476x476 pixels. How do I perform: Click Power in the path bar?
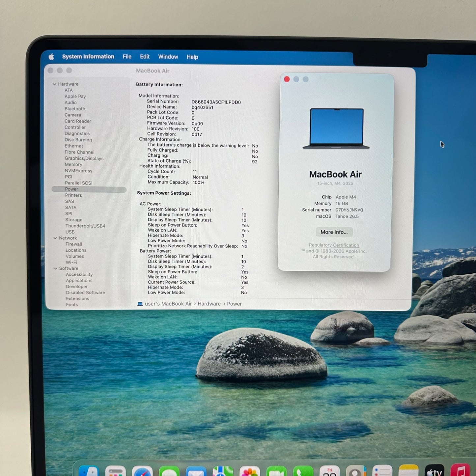point(234,304)
